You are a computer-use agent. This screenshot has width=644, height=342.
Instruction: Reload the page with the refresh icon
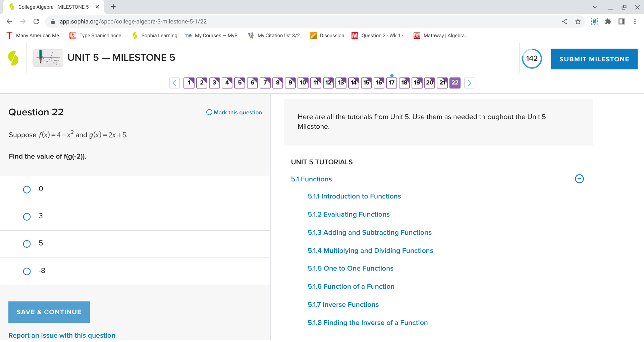tap(36, 21)
